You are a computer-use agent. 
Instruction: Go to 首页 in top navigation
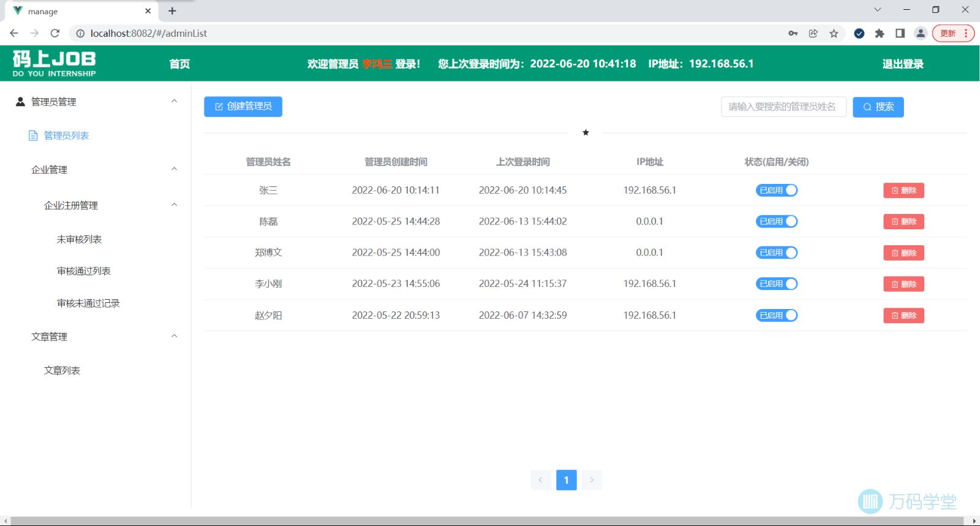(x=179, y=64)
